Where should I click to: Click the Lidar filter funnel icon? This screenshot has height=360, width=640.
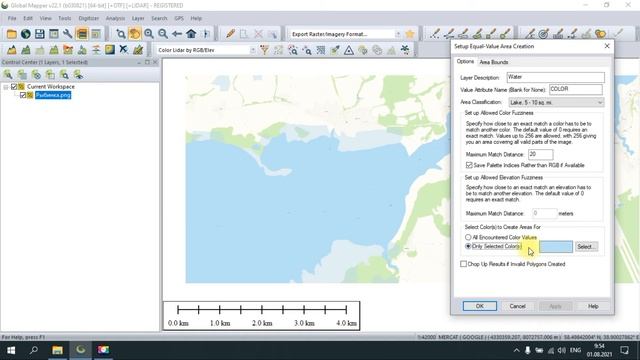tap(264, 50)
